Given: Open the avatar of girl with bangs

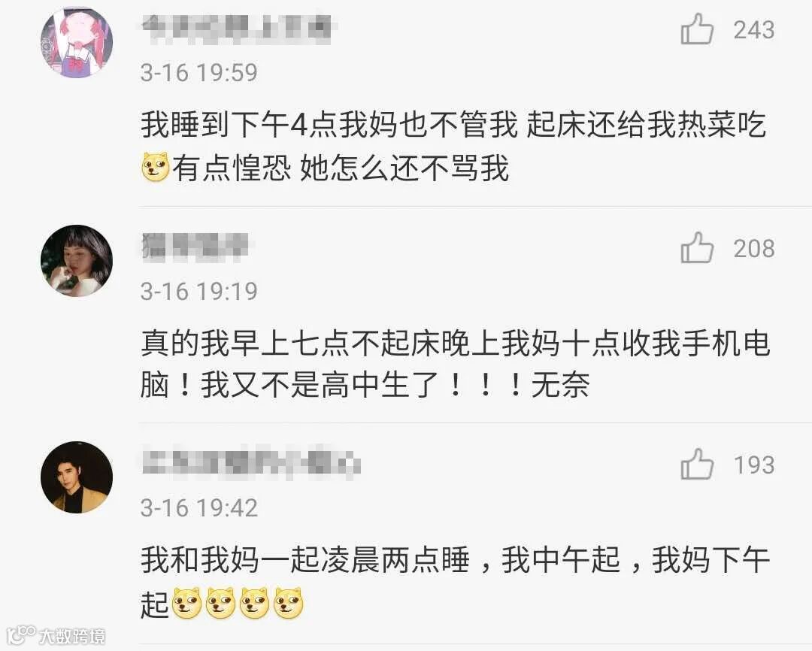Looking at the screenshot, I should tap(77, 261).
